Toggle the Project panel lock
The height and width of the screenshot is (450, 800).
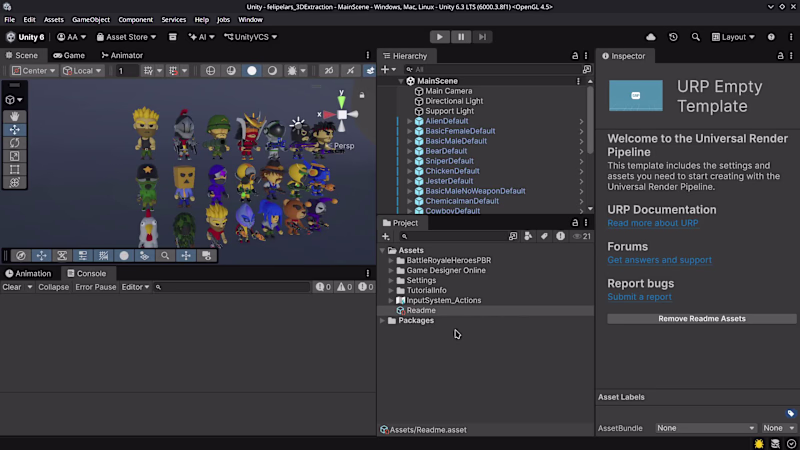575,223
